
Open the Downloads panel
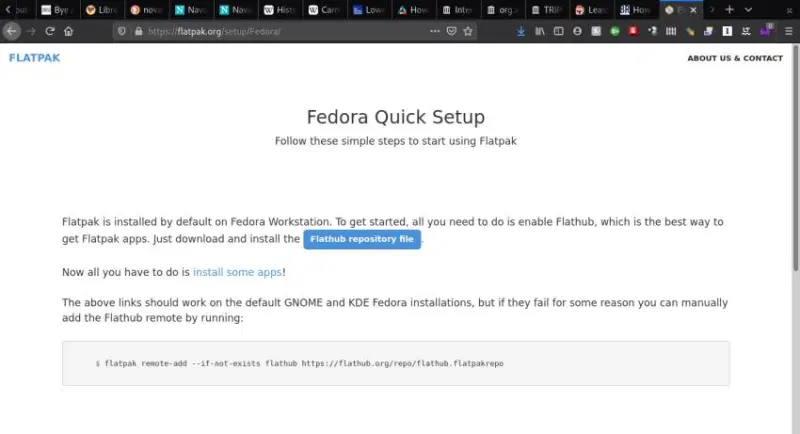(x=521, y=31)
